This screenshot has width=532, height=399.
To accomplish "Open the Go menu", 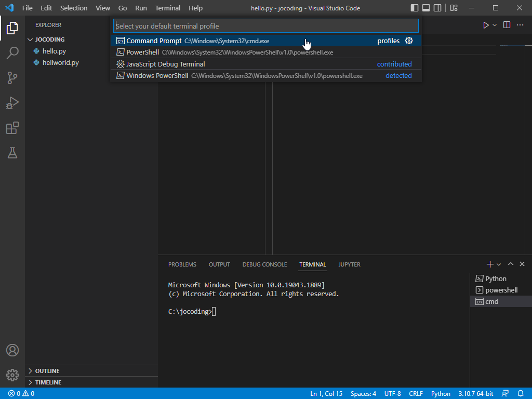I will [123, 8].
